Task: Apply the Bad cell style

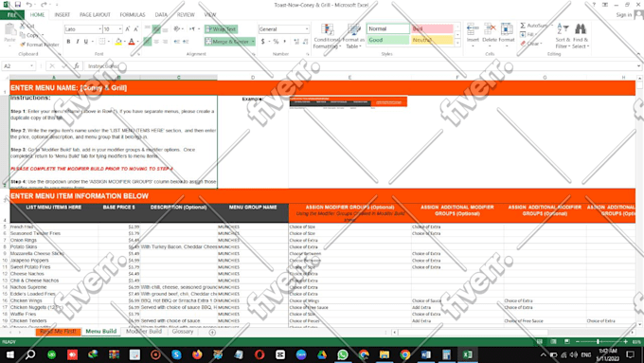Action: point(432,28)
